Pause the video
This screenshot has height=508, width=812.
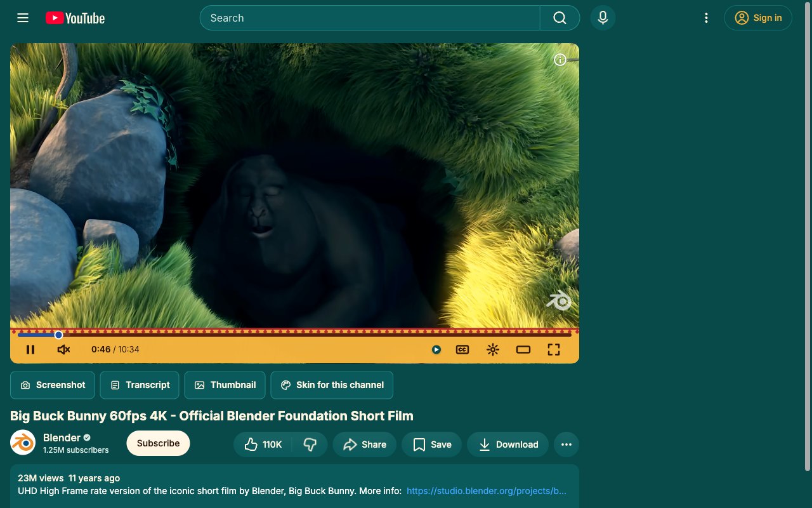click(x=30, y=349)
